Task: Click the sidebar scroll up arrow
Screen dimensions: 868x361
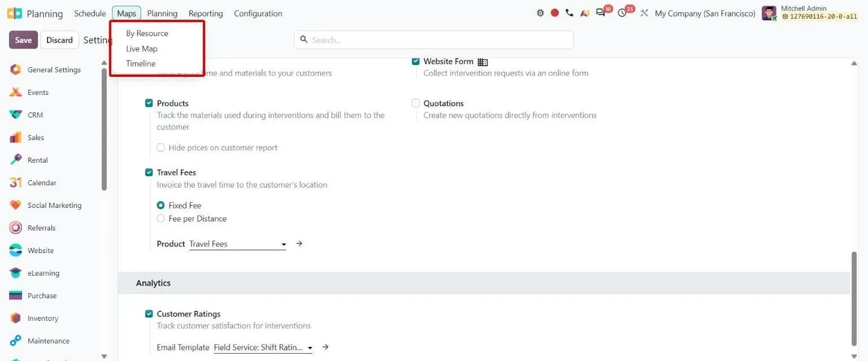Action: pyautogui.click(x=104, y=63)
